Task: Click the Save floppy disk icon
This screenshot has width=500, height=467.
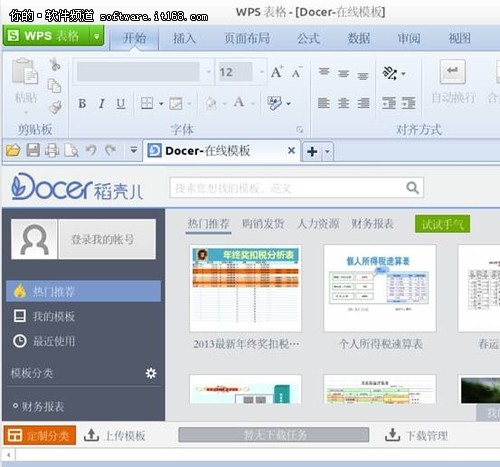Action: click(33, 151)
